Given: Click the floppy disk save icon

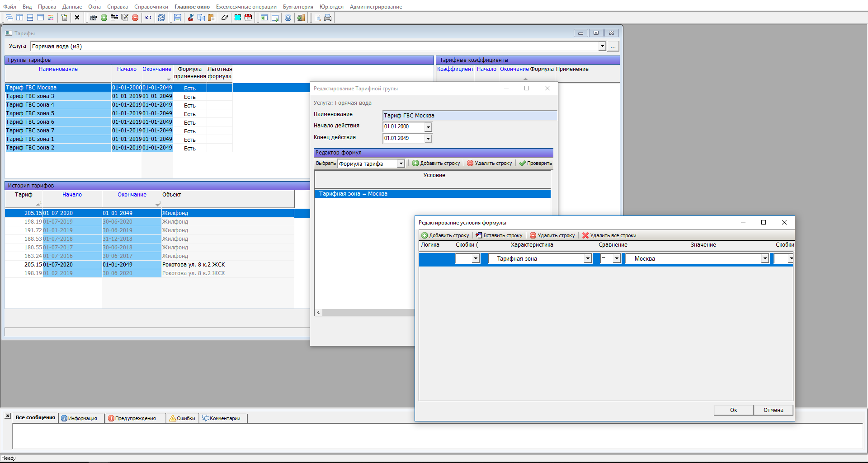Looking at the screenshot, I should [178, 18].
